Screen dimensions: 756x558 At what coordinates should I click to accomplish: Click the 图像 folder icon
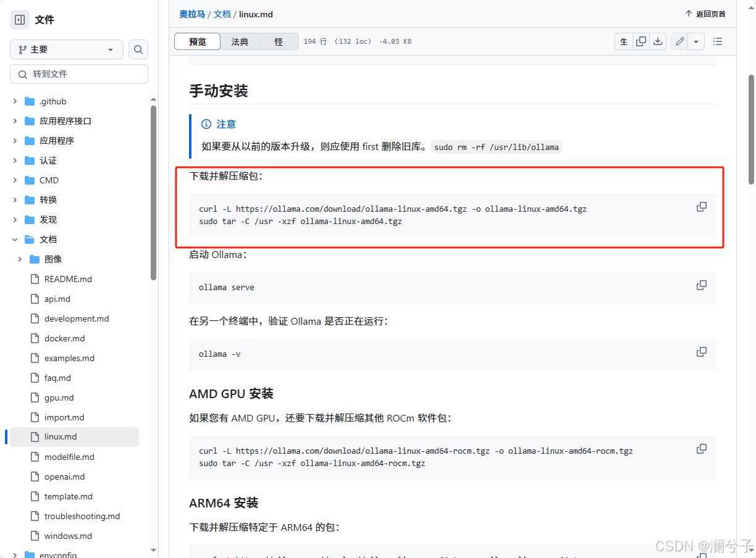(x=35, y=259)
